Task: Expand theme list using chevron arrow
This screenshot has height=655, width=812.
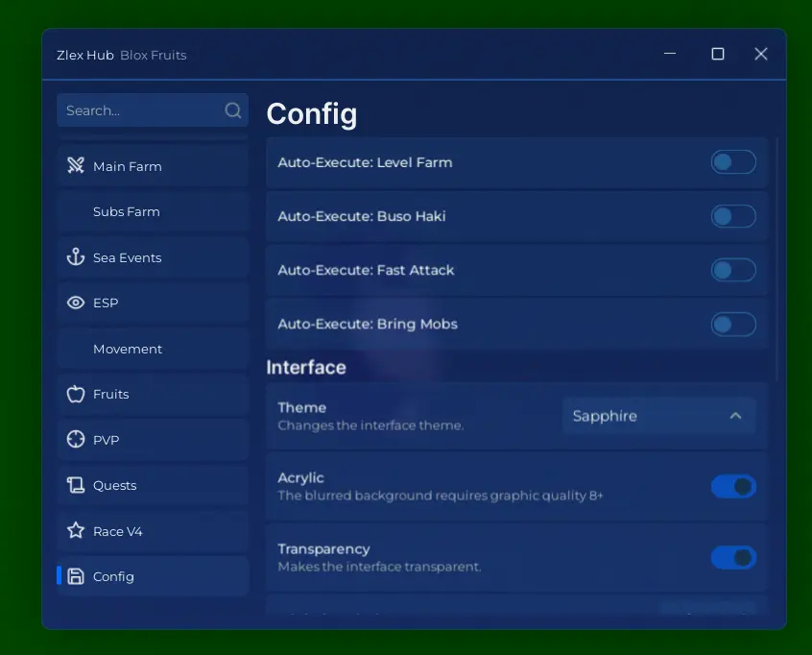Action: click(x=735, y=416)
